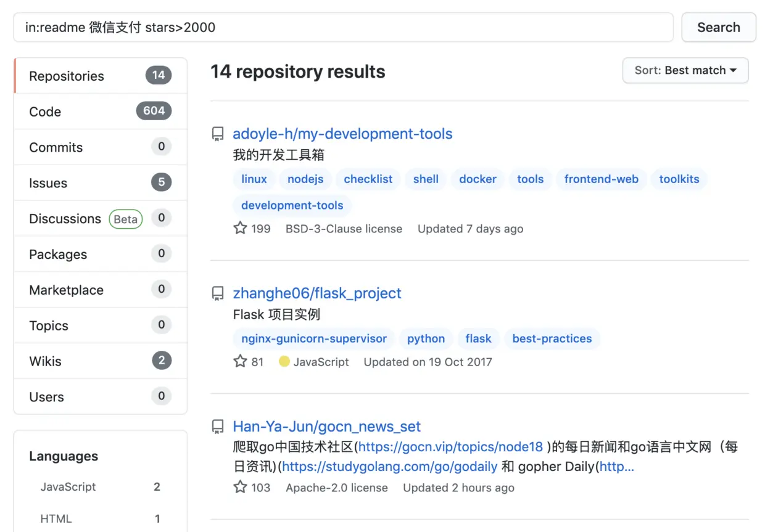Image resolution: width=765 pixels, height=532 pixels.
Task: Focus the search query input field
Action: (344, 28)
